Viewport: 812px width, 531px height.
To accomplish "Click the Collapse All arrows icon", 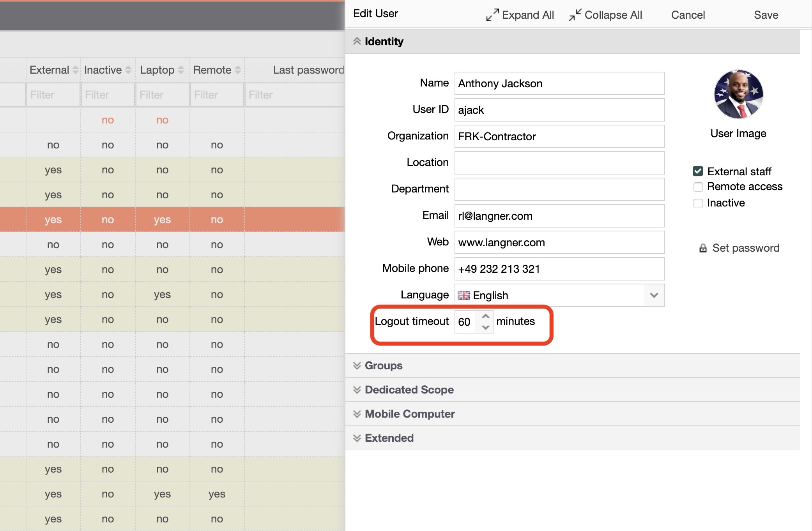I will [x=575, y=15].
